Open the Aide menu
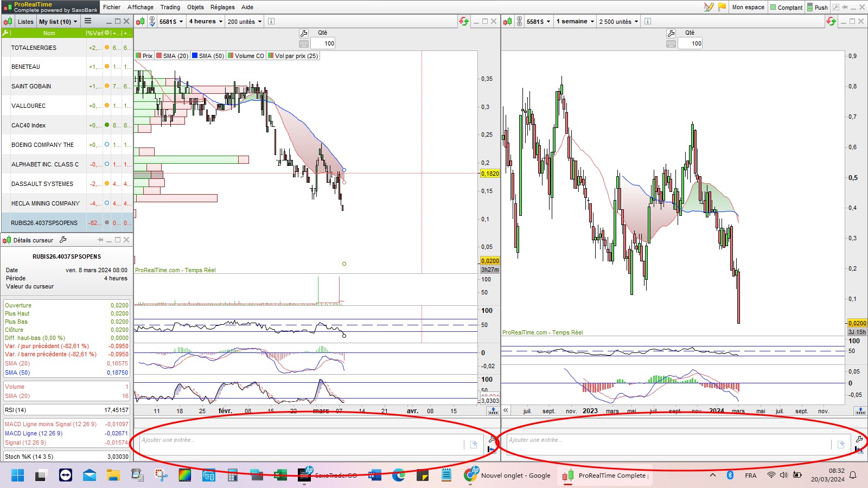The height and width of the screenshot is (488, 868). click(x=247, y=7)
